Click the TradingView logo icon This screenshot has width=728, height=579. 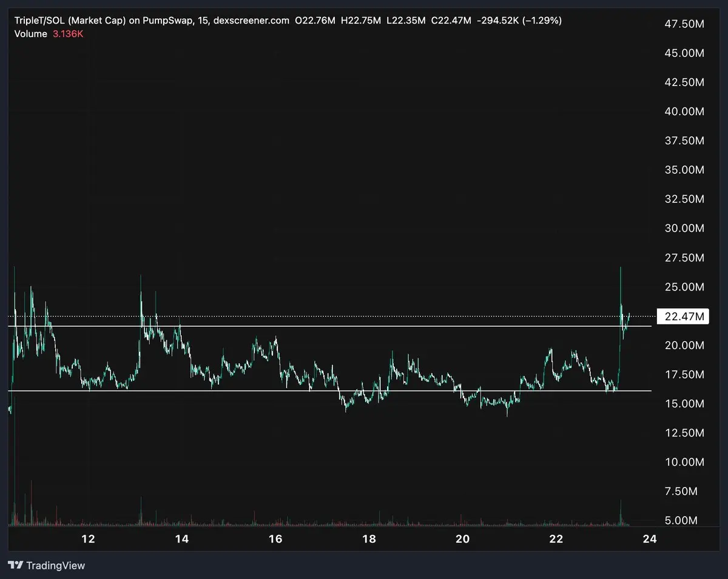(x=16, y=565)
